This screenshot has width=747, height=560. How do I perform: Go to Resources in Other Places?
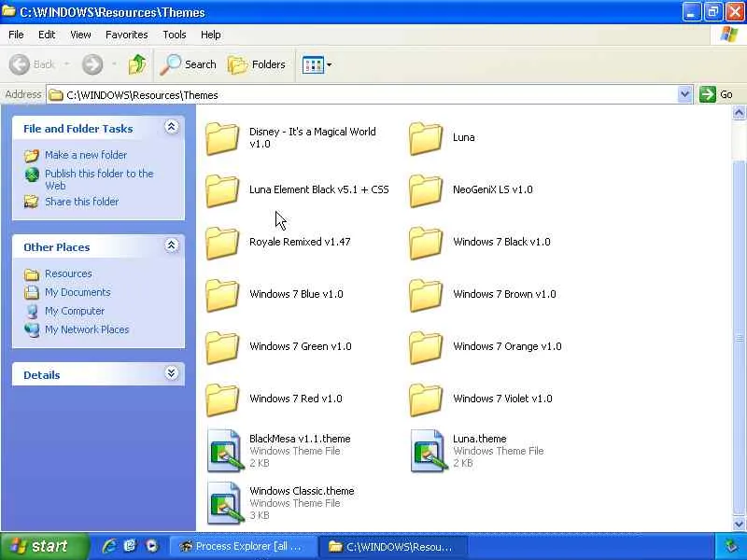pyautogui.click(x=68, y=273)
